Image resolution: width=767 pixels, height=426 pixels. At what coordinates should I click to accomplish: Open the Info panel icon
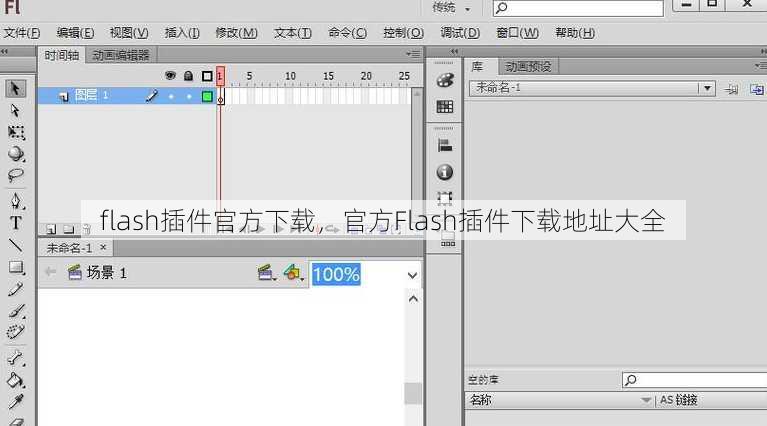click(445, 172)
